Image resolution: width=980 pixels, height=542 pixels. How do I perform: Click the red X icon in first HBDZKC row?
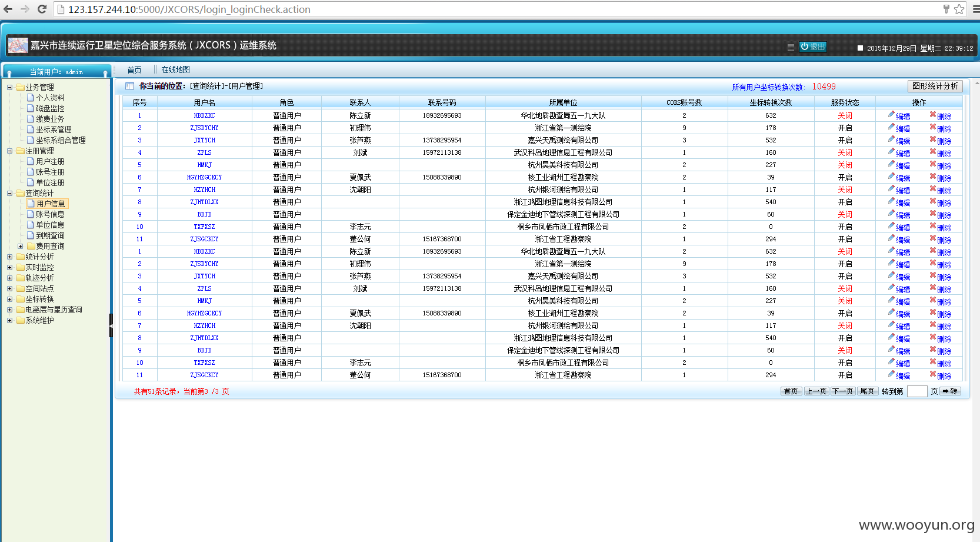click(x=933, y=114)
